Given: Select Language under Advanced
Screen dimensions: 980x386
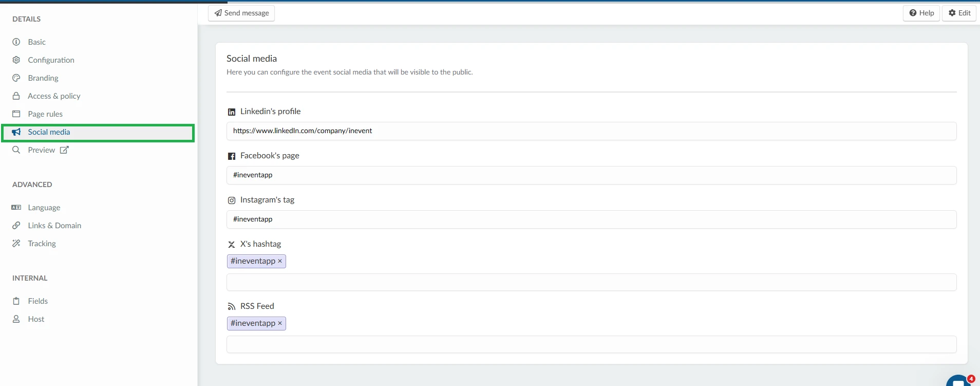Looking at the screenshot, I should point(44,208).
